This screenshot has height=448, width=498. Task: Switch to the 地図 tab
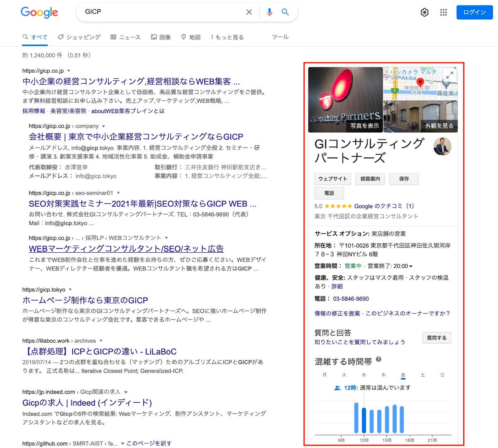(191, 37)
